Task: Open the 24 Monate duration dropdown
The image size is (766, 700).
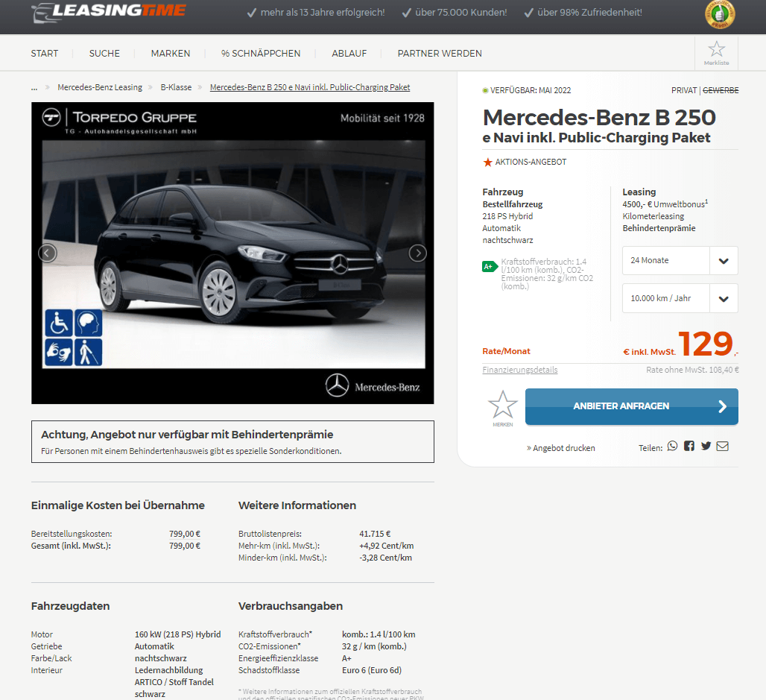Action: click(x=680, y=261)
